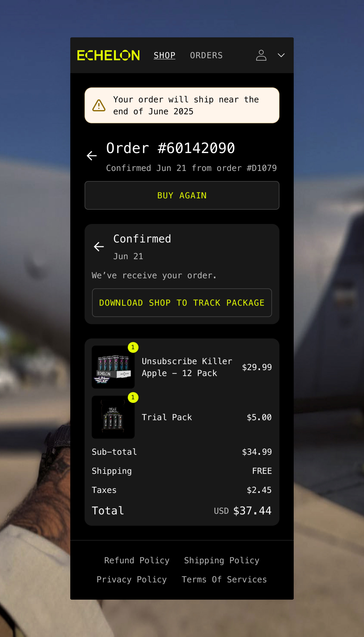Open the Privacy Policy link
Viewport: 364px width, 637px height.
point(132,579)
